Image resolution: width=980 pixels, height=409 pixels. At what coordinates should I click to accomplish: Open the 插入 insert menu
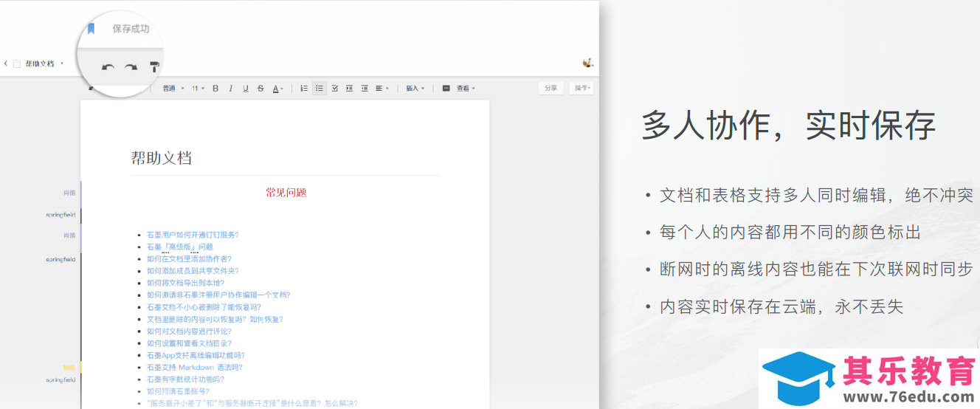point(415,89)
